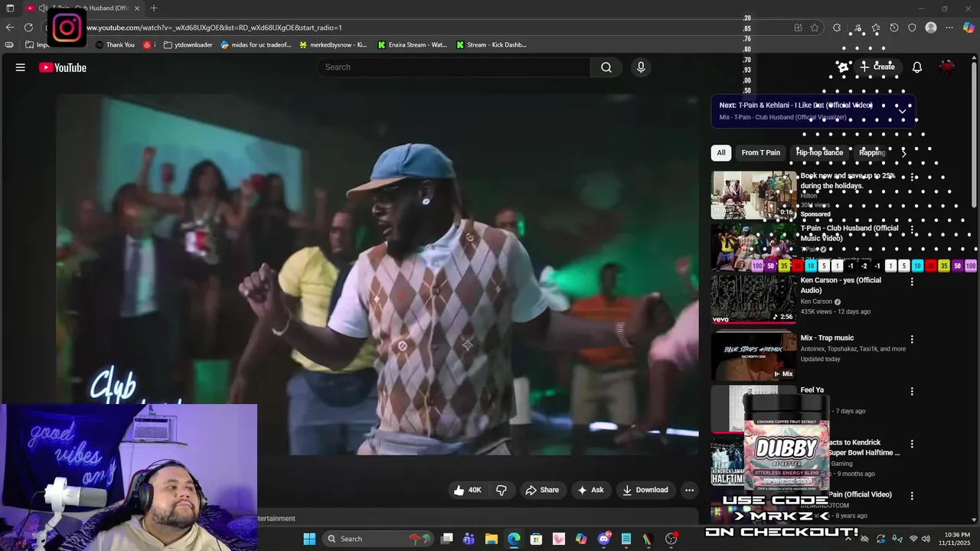This screenshot has height=551, width=980.
Task: Open Mix - Trap music thumbnail
Action: coord(754,356)
